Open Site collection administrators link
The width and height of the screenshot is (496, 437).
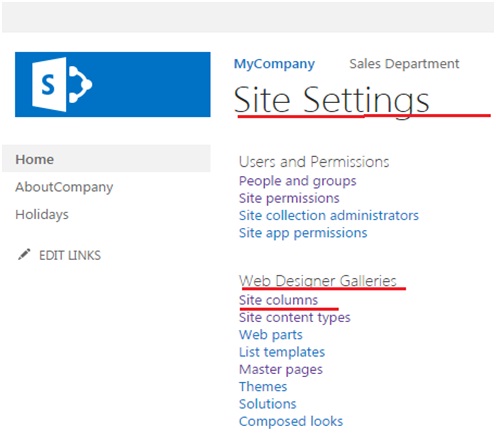tap(329, 216)
